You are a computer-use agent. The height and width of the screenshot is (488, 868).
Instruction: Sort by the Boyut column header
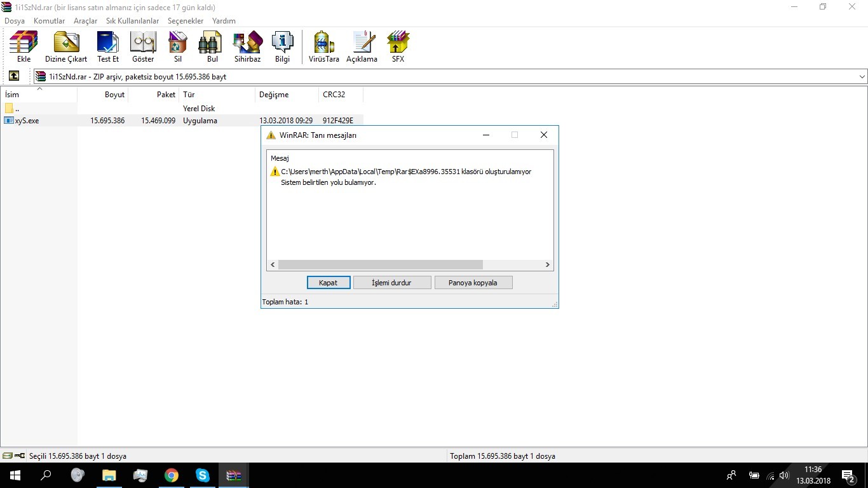click(103, 95)
